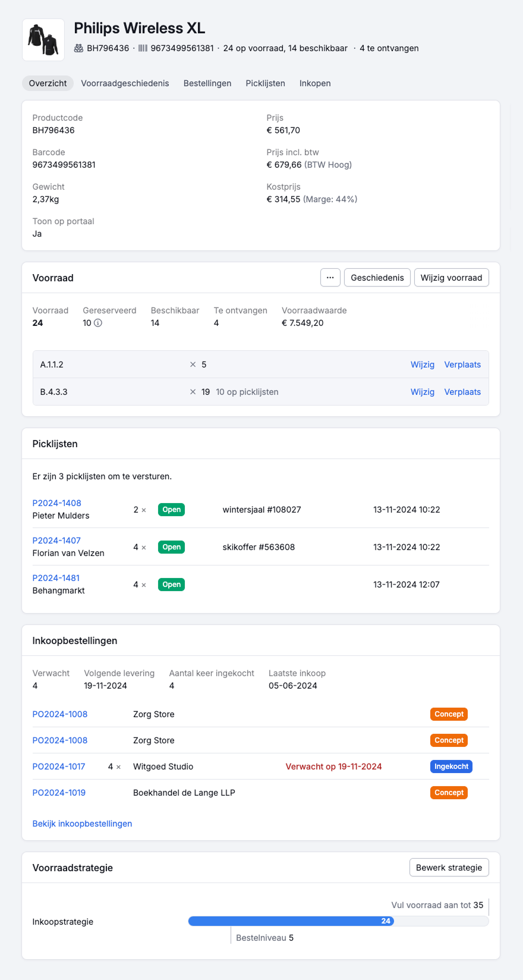Switch to the Voorraadgeschiedenis tab
This screenshot has height=980, width=523.
click(x=125, y=83)
